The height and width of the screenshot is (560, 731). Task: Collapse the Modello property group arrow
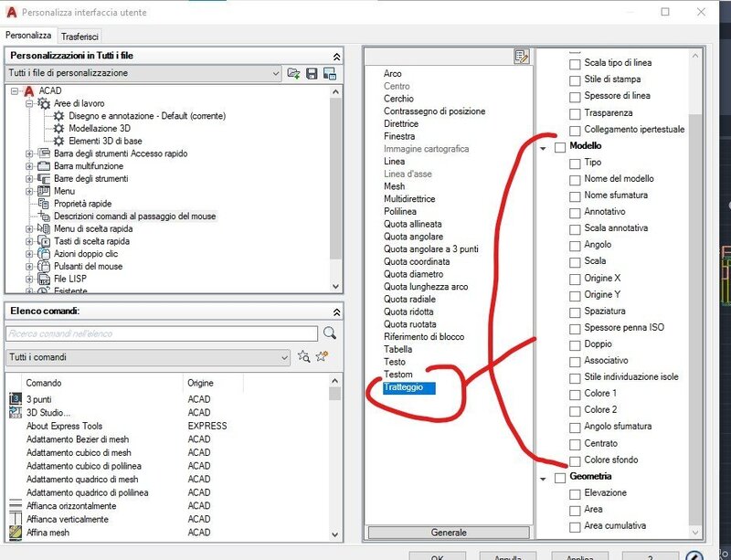click(x=543, y=149)
